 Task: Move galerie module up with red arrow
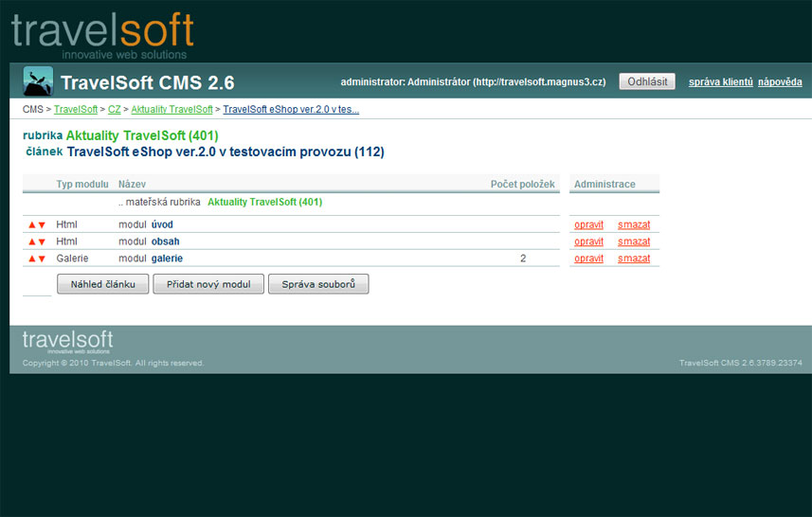tap(31, 258)
